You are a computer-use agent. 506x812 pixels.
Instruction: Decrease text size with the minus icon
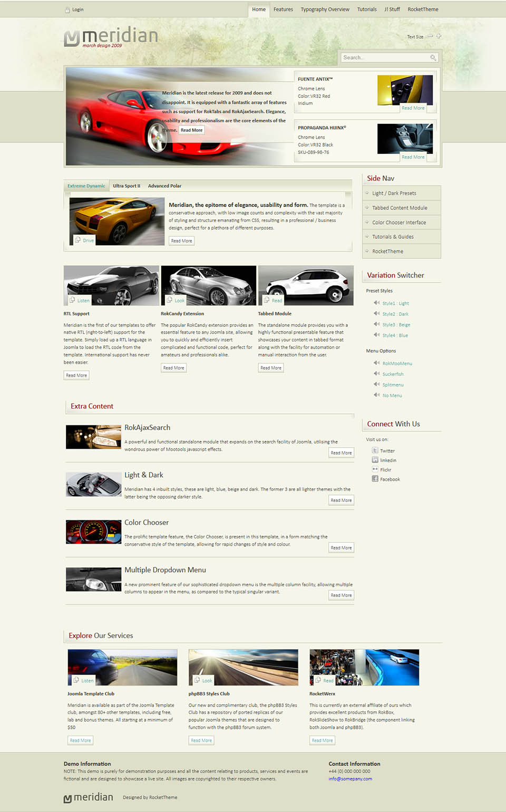430,36
